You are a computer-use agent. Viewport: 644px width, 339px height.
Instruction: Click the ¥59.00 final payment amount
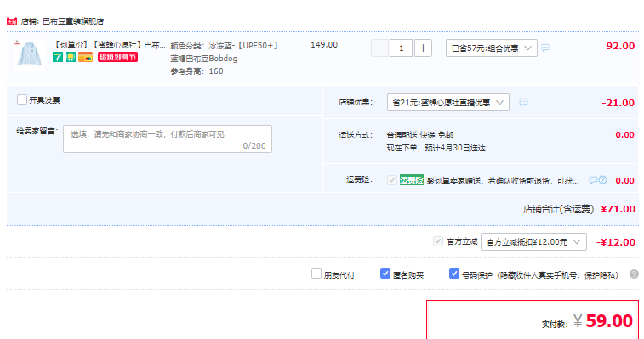(x=603, y=321)
